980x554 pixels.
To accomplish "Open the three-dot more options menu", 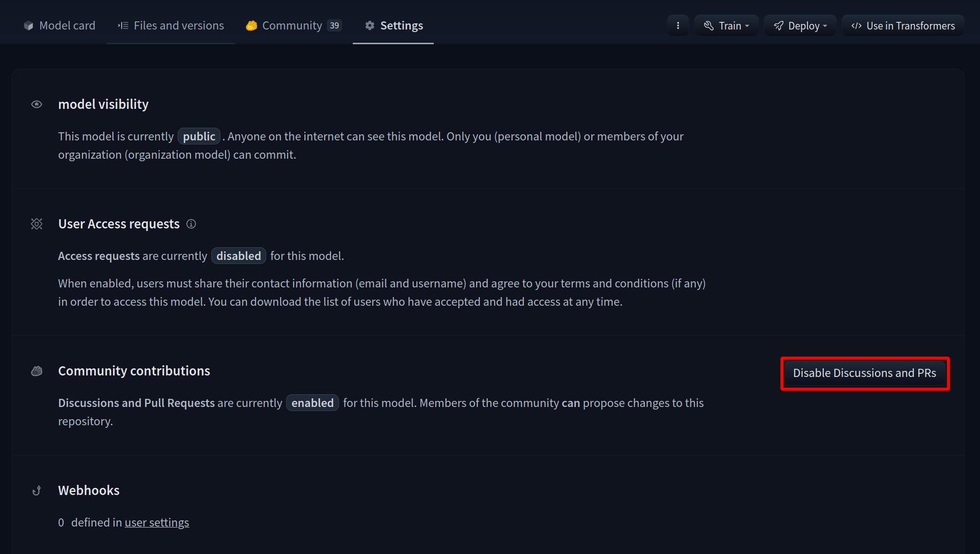I will point(678,25).
